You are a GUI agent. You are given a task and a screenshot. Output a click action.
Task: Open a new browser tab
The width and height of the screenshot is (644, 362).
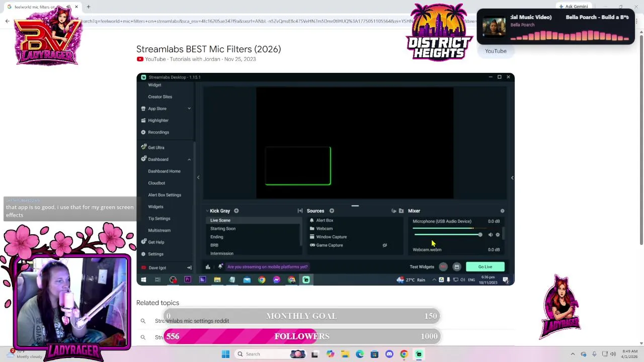[x=88, y=7]
